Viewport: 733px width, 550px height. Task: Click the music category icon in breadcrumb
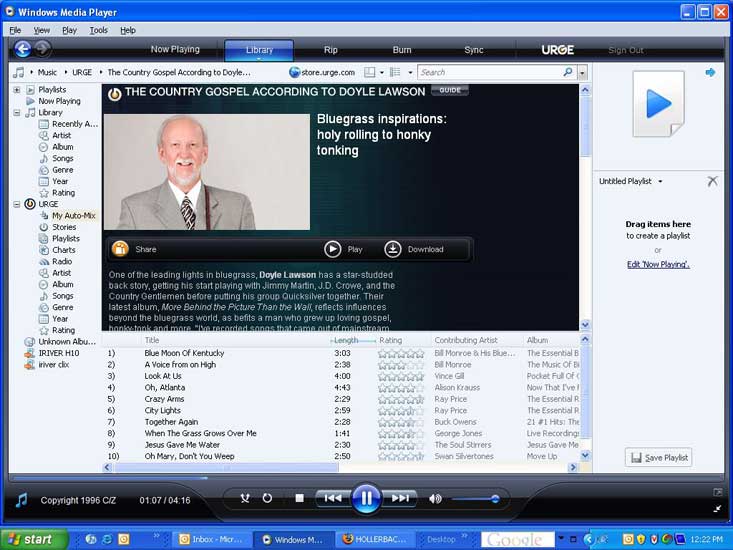tap(19, 72)
